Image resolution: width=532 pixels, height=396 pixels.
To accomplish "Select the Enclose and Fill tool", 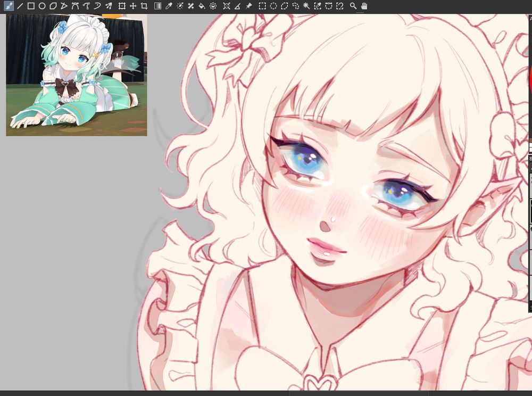I will pos(213,6).
